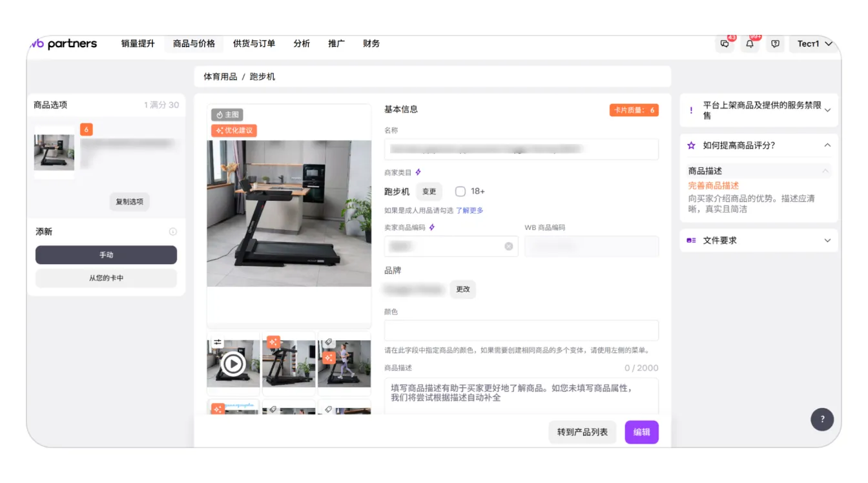Image resolution: width=868 pixels, height=483 pixels.
Task: Click the large main treadmill product image
Action: [x=289, y=214]
